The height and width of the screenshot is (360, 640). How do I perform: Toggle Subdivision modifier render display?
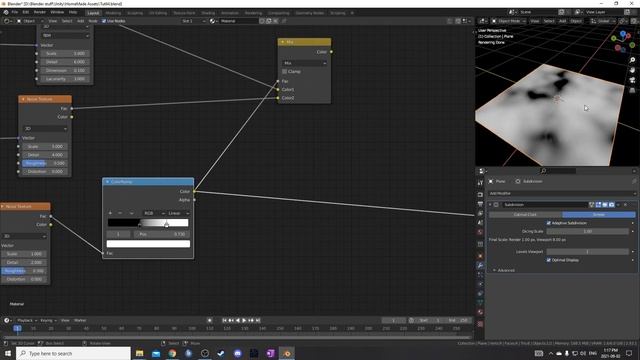[x=611, y=204]
